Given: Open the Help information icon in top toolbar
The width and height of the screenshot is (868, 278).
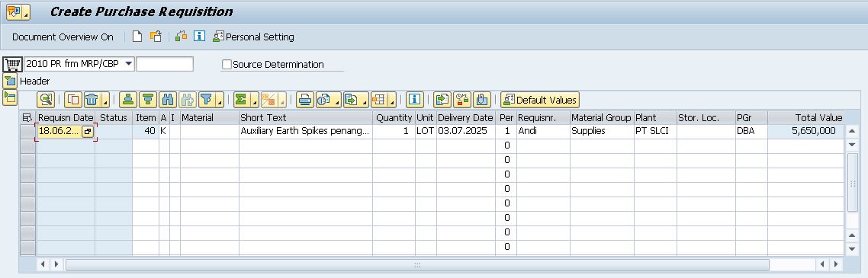Looking at the screenshot, I should point(199,37).
